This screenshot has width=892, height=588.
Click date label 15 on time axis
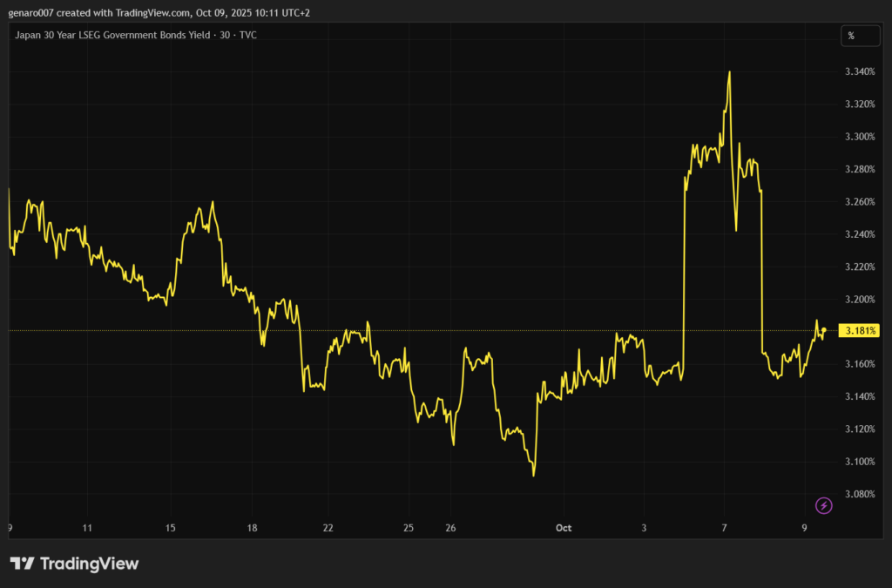point(171,528)
